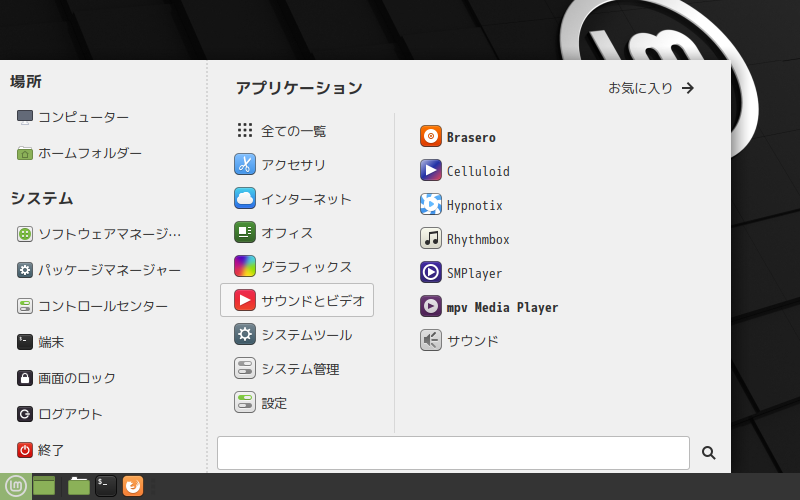Open the file manager from the panel
Screen dimensions: 800x500
79,486
